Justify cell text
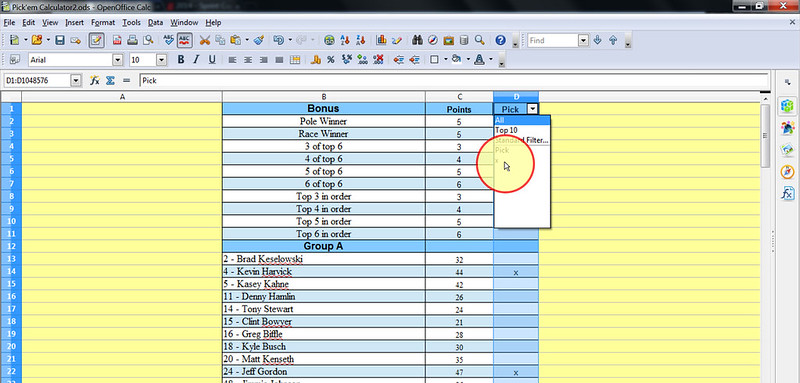 [279, 60]
